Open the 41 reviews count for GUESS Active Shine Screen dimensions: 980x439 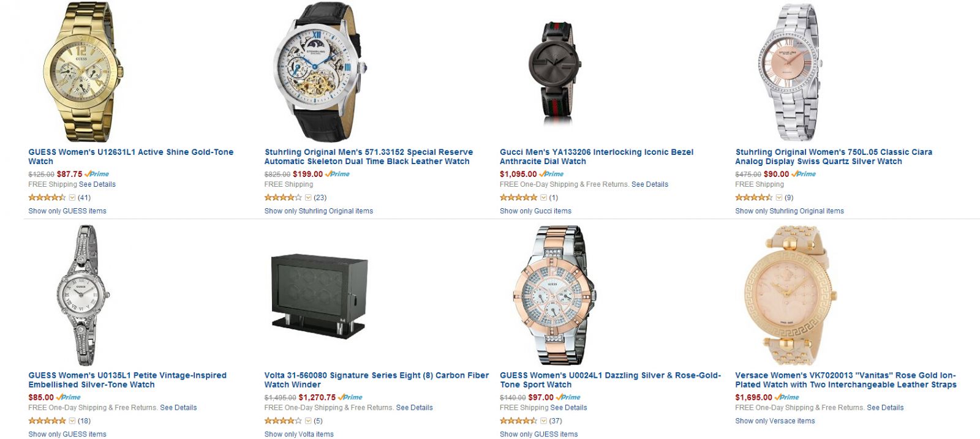point(85,198)
